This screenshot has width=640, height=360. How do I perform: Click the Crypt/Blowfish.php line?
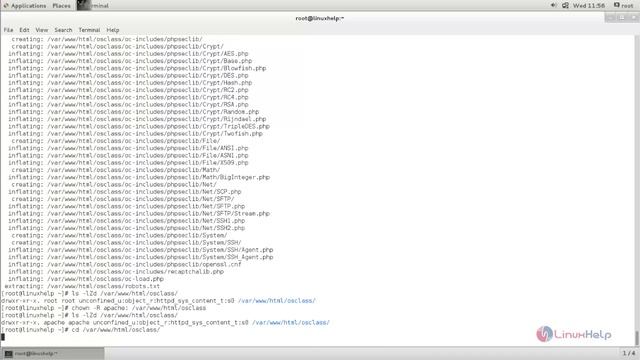coord(137,68)
